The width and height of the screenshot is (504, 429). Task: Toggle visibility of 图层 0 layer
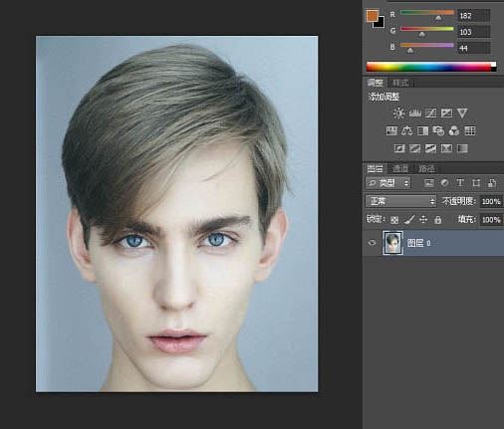click(373, 243)
